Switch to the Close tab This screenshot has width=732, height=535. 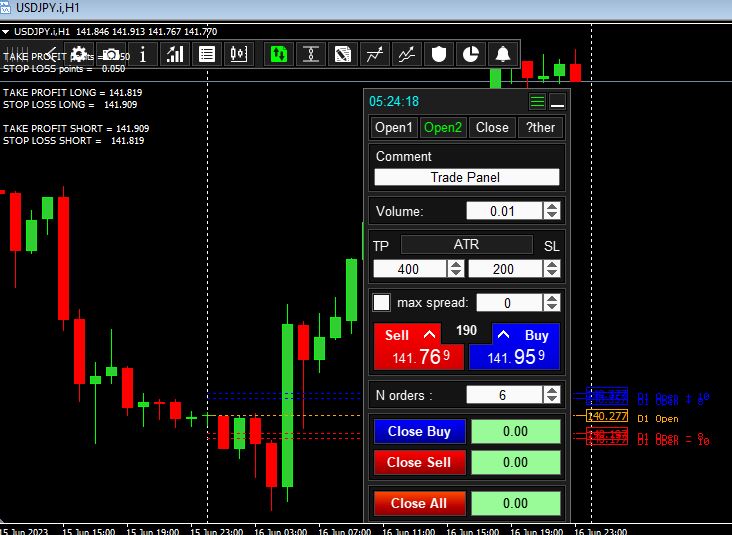pos(492,127)
